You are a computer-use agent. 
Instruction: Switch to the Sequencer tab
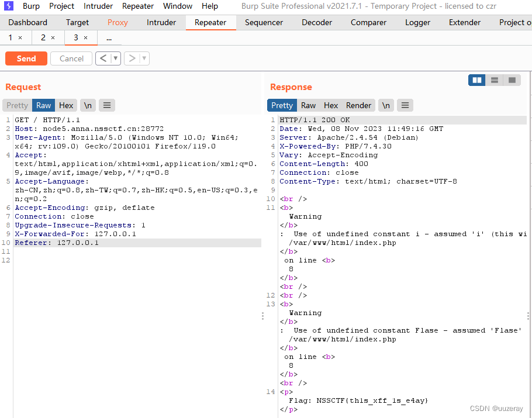(264, 22)
